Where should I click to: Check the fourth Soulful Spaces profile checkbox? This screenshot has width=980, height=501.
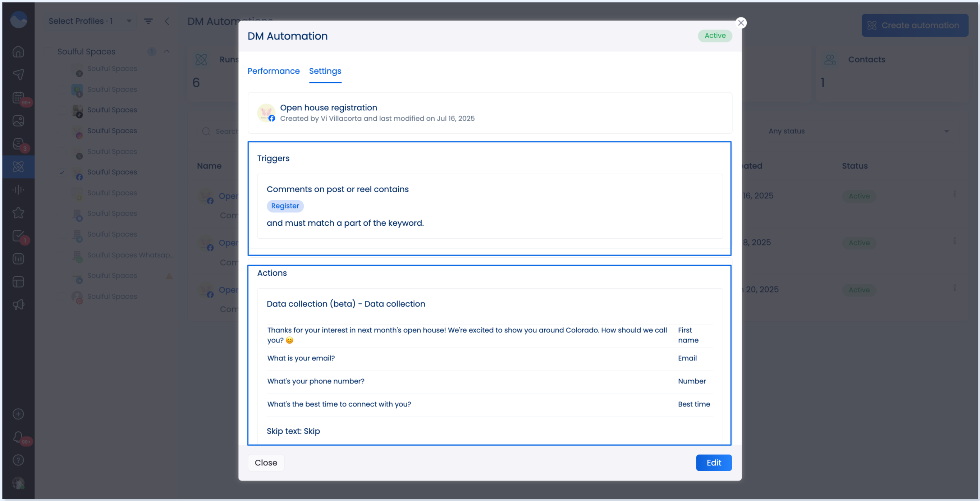pos(61,131)
